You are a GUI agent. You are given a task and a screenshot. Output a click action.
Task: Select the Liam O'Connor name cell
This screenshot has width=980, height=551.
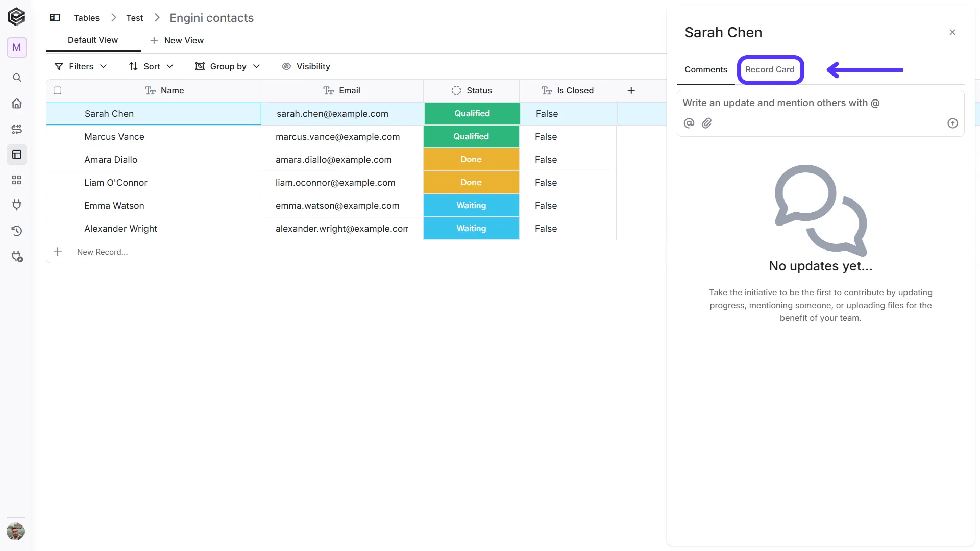153,183
